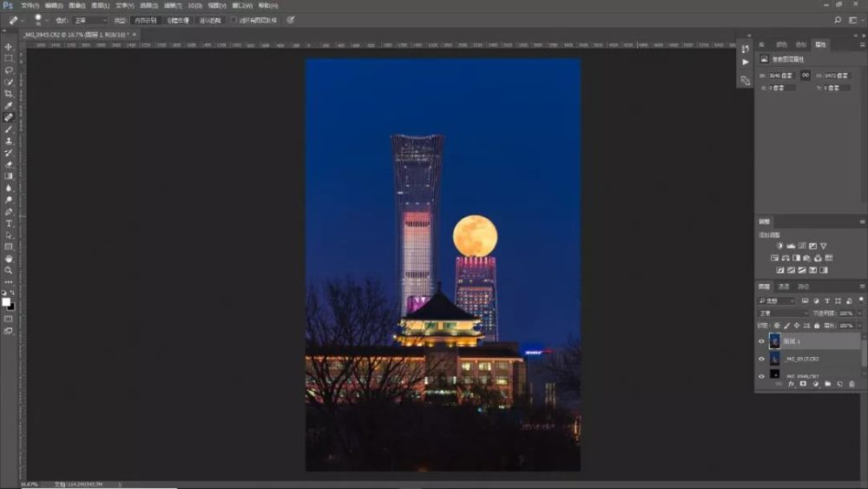Add Brightness/Contrast adjustment

780,246
